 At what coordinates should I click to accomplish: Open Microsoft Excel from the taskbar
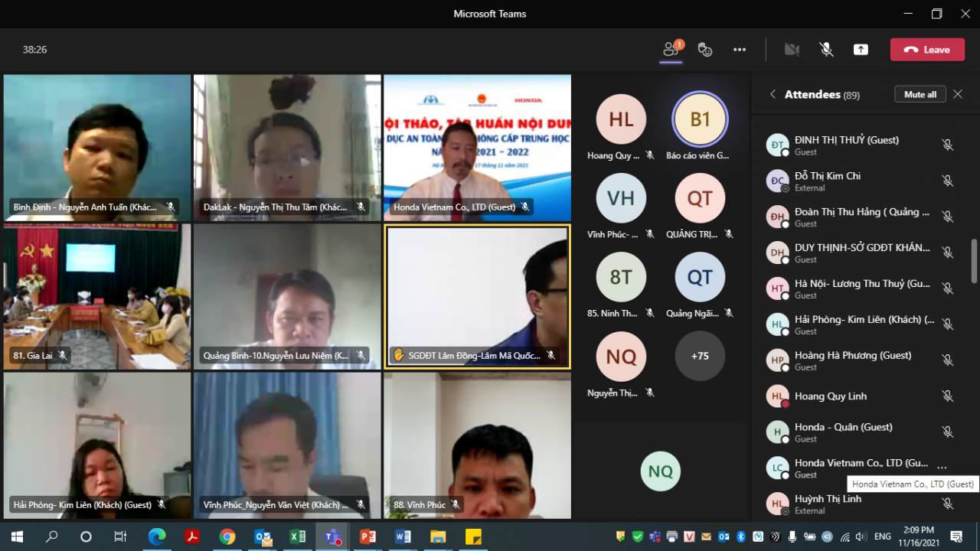coord(298,536)
